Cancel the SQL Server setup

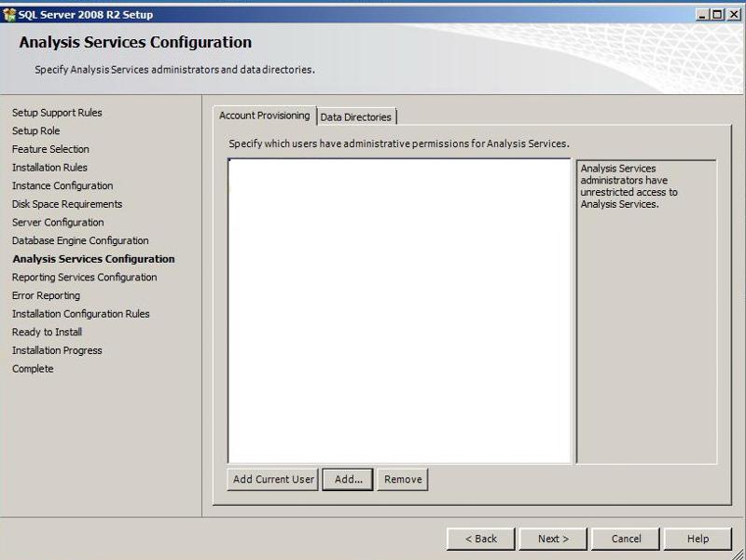pyautogui.click(x=626, y=539)
